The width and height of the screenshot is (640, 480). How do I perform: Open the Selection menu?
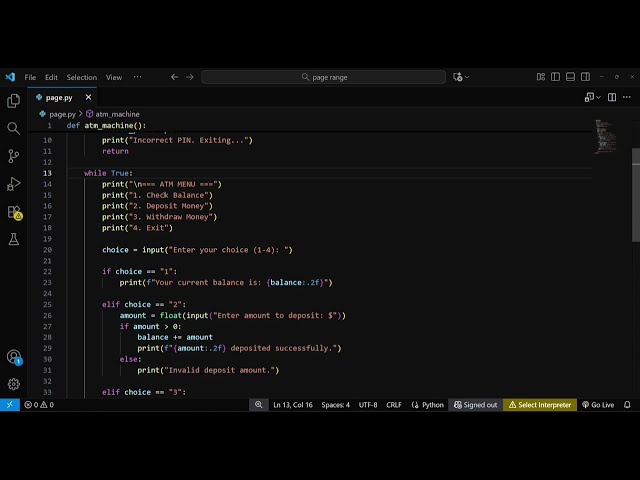click(x=82, y=77)
